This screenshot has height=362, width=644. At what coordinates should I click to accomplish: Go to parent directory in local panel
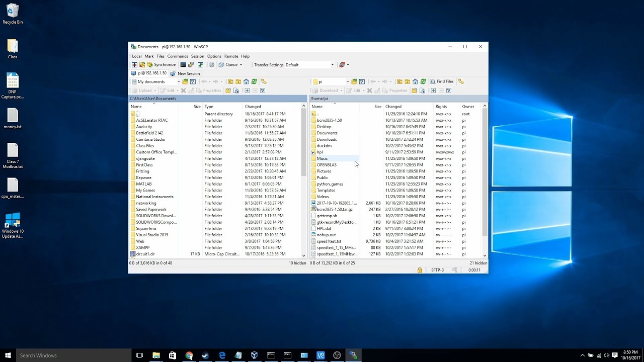coord(230,81)
